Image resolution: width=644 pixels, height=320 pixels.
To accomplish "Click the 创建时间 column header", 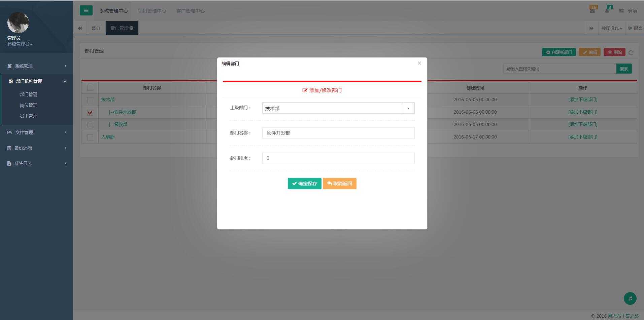I will [x=475, y=88].
